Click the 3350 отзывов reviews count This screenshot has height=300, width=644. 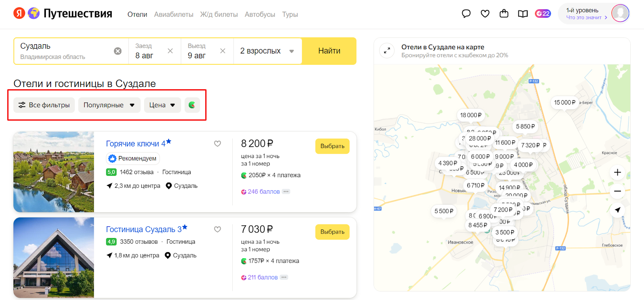pos(139,242)
